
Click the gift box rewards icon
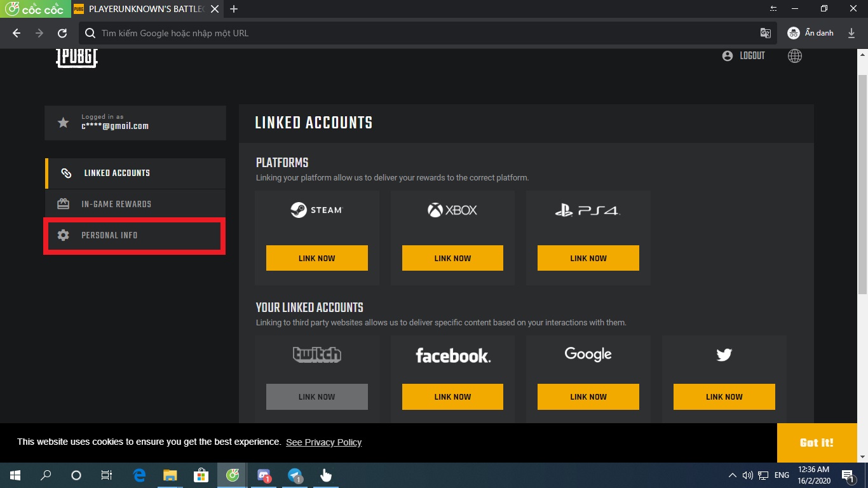[63, 204]
